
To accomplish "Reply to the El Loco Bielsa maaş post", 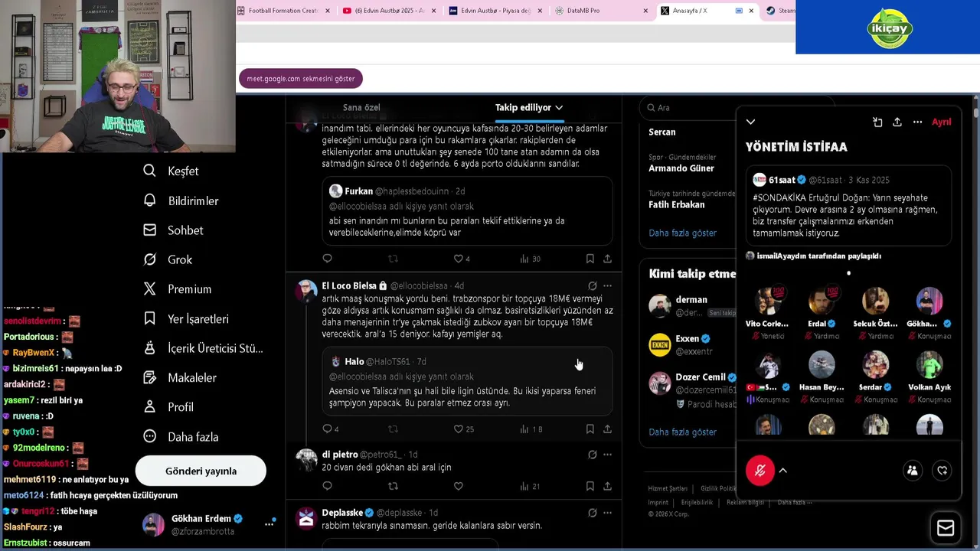I will (x=327, y=429).
